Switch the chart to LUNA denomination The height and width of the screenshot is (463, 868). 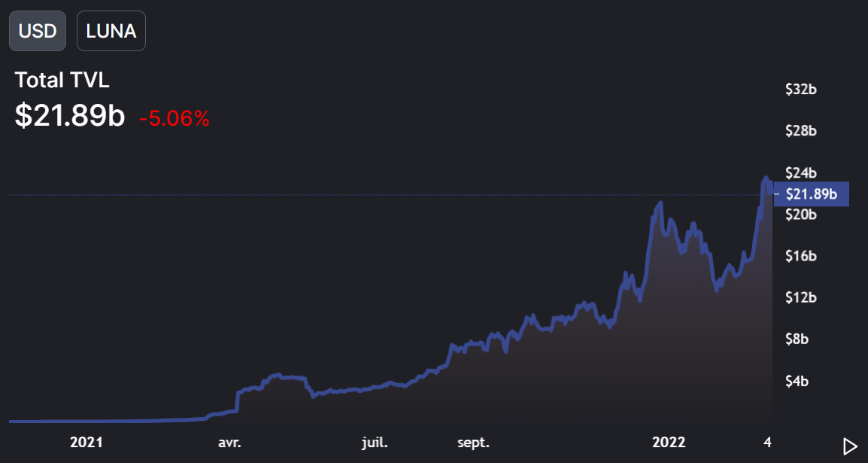pos(111,30)
